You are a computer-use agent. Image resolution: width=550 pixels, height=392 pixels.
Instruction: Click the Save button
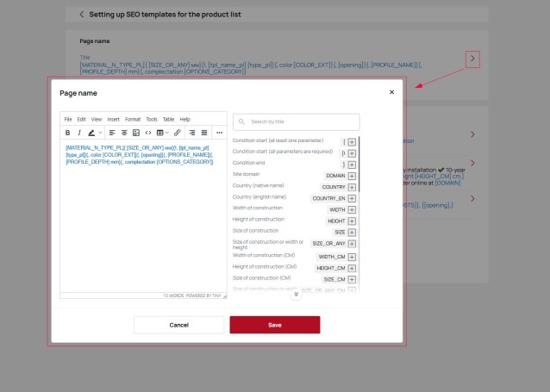click(x=274, y=325)
